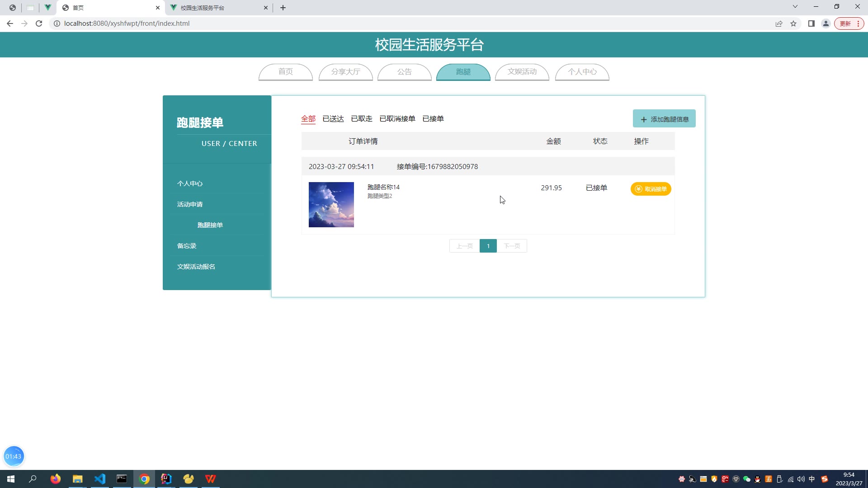Screen dimensions: 868x488
Task: Switch to the pinned globe tab
Action: 13,8
